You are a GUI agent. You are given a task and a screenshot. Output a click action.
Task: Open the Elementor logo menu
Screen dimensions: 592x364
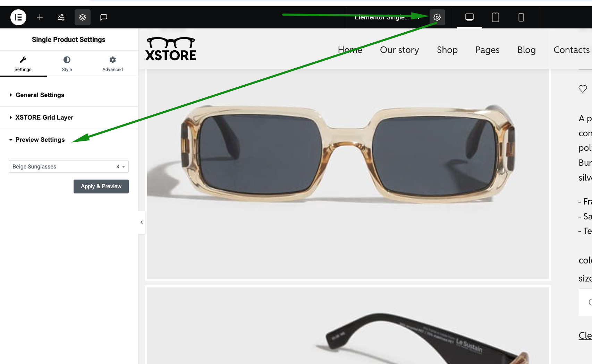18,17
